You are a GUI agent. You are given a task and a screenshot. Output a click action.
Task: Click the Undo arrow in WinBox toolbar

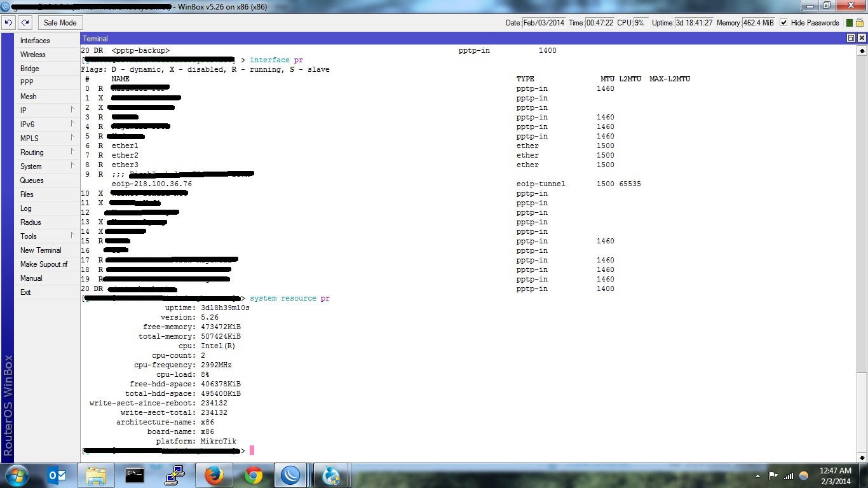point(9,22)
